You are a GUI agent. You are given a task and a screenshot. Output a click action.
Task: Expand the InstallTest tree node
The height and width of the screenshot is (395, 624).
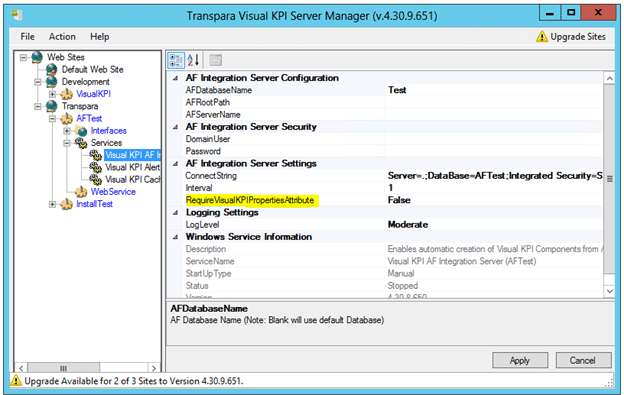52,204
